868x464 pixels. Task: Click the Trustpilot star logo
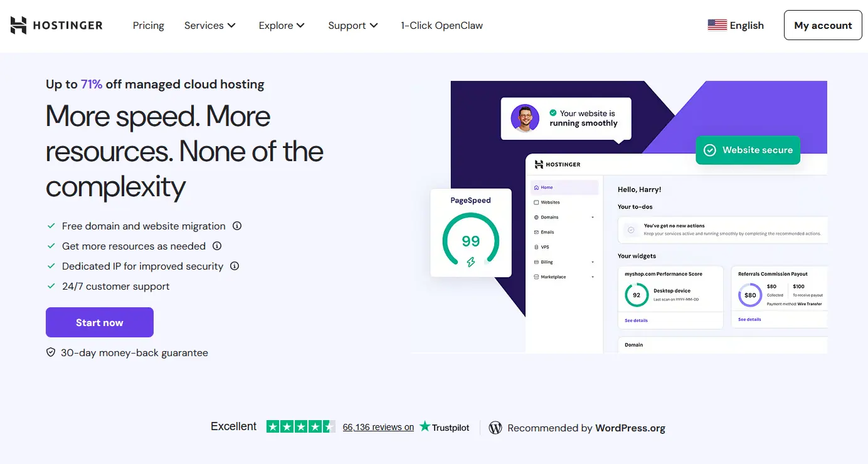pyautogui.click(x=425, y=426)
